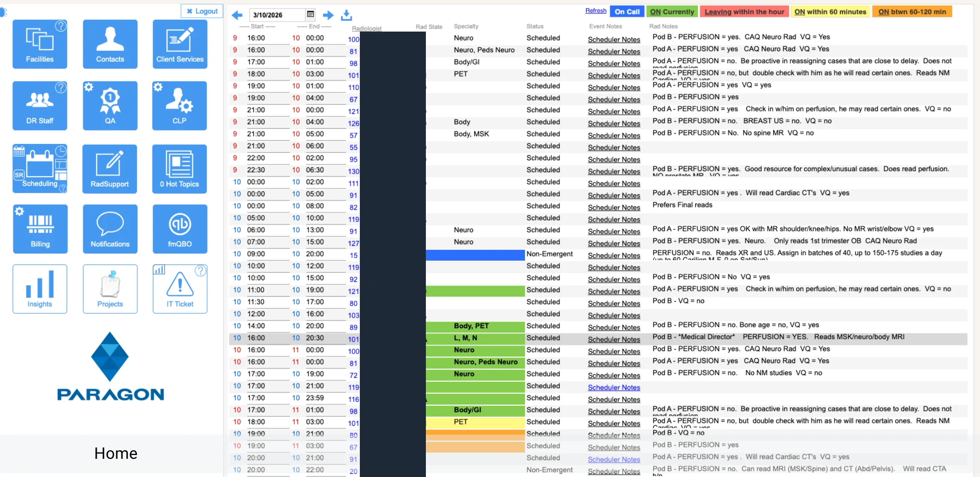This screenshot has width=980, height=477.
Task: Click the schedule date field 3/10/2026
Action: pyautogui.click(x=277, y=15)
